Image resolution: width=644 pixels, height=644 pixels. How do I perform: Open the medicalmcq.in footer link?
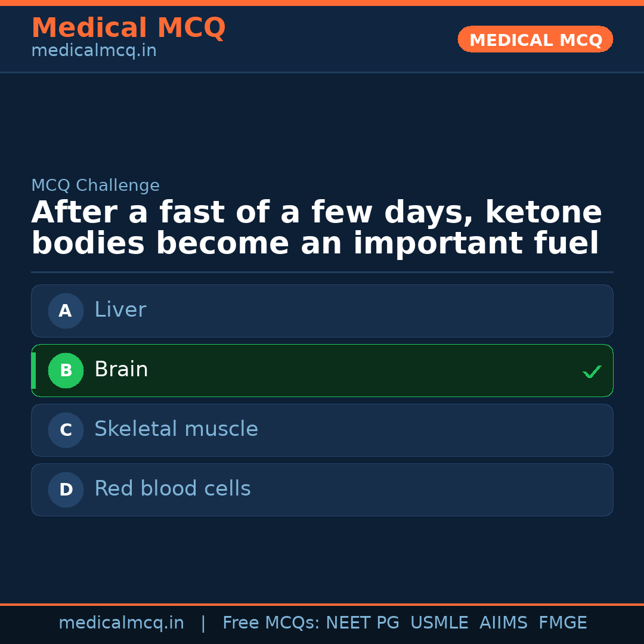click(121, 623)
